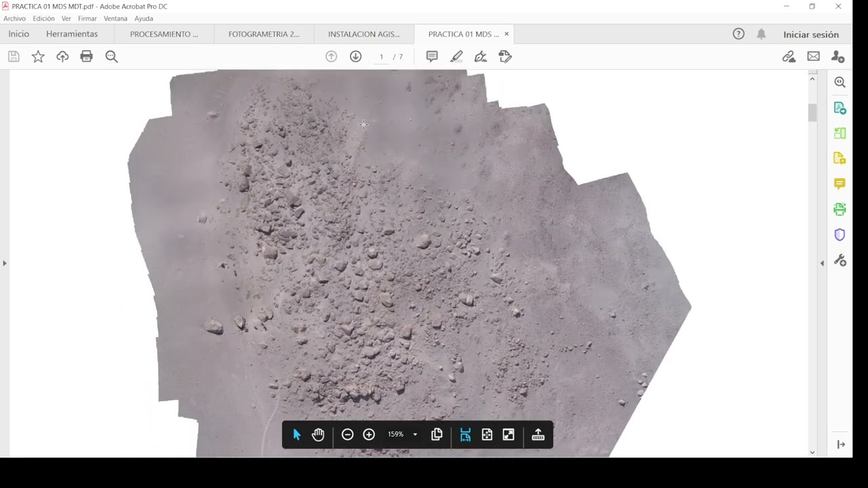Open the Export PDF tool
Screen dimensions: 868x488
pos(840,108)
